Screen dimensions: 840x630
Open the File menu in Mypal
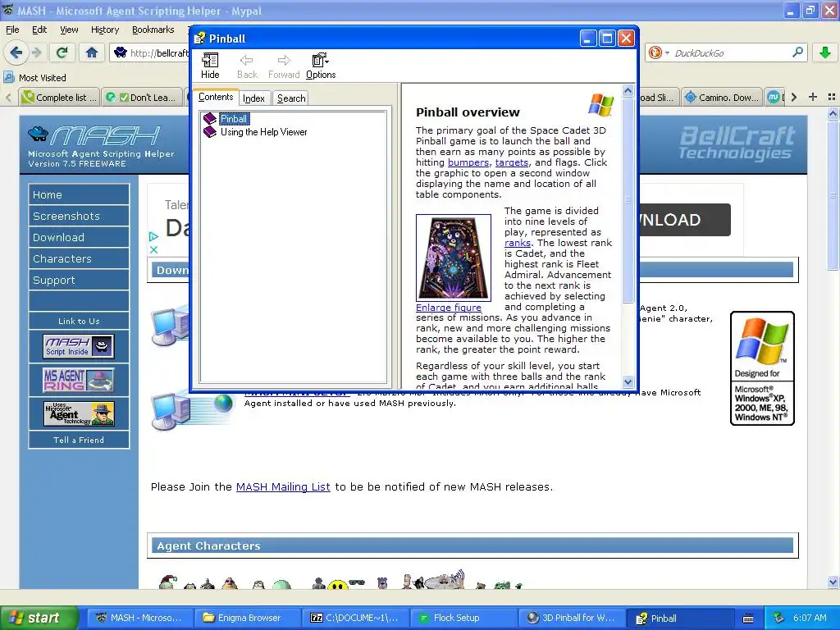[x=12, y=30]
